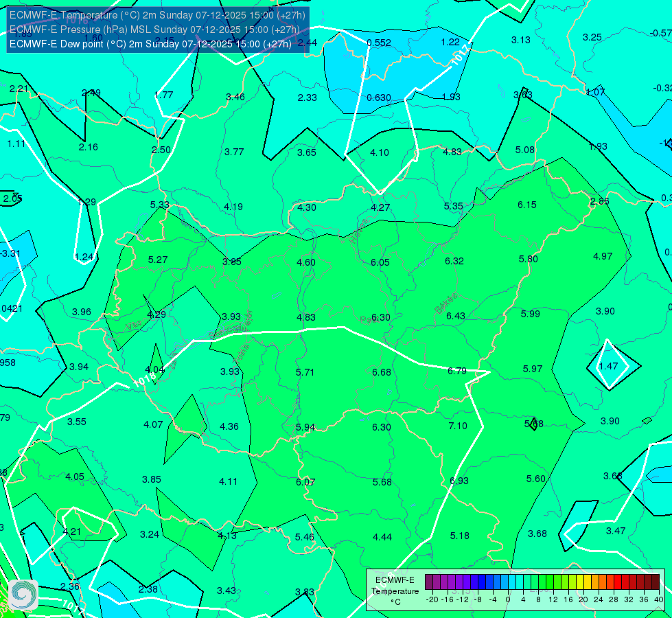Click the 5.35 temperature value
672x618 pixels.
pos(454,207)
